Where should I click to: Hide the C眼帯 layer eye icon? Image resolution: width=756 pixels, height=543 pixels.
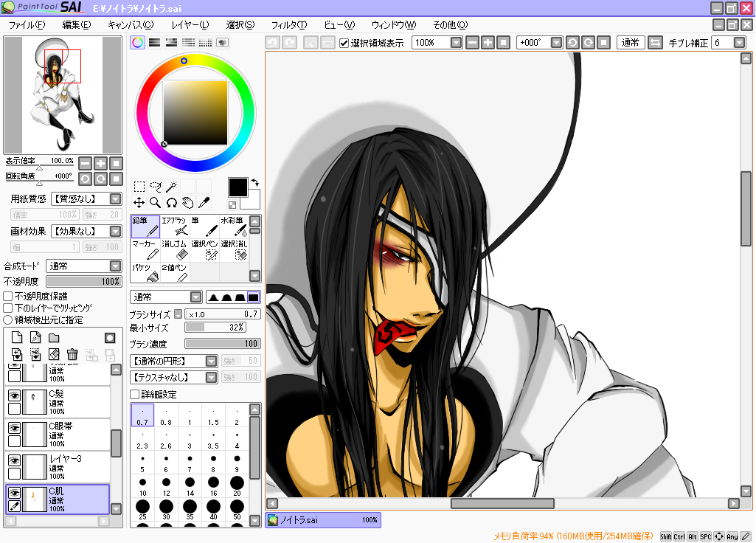click(15, 428)
